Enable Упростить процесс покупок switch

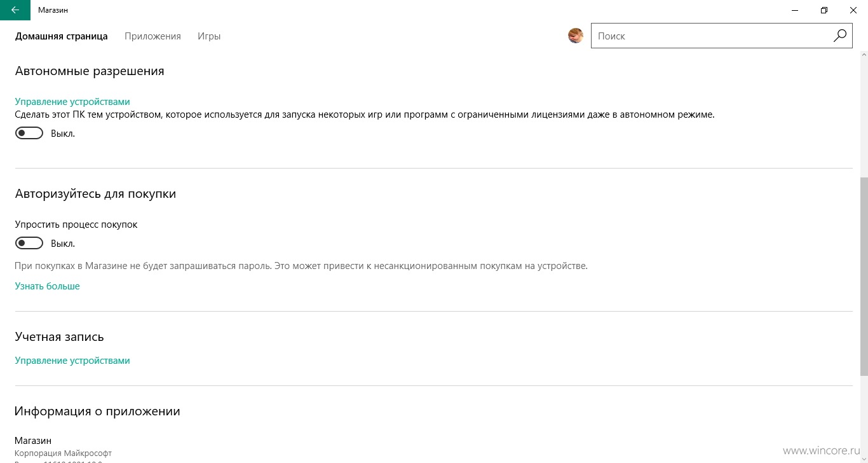(x=29, y=244)
